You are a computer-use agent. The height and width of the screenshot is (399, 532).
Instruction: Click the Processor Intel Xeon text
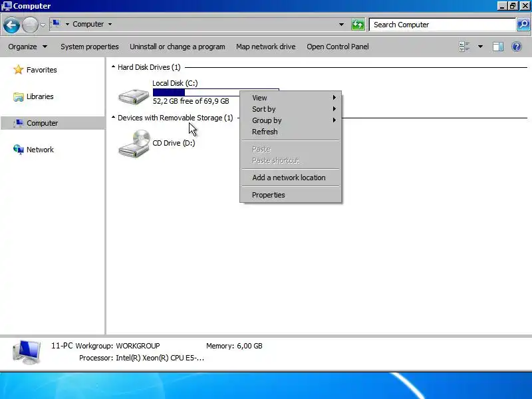coord(142,358)
